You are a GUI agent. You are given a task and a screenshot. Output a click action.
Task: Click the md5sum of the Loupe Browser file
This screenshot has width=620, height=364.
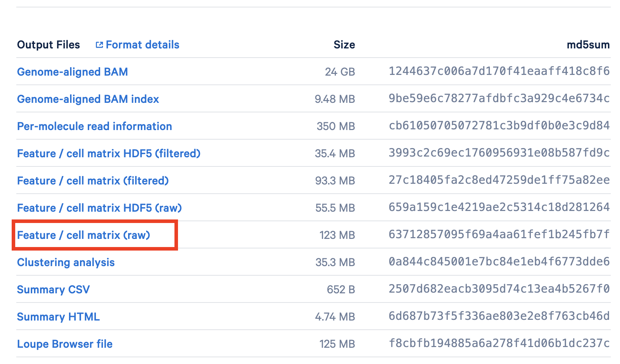[x=499, y=343]
